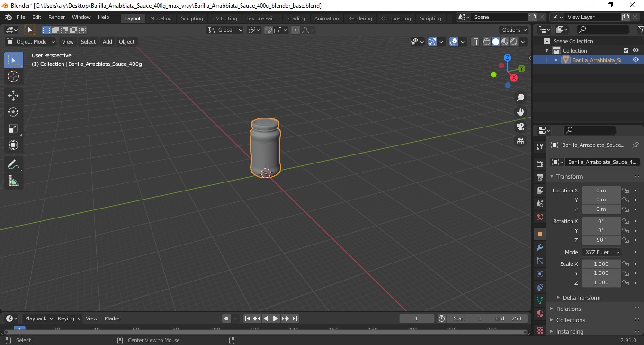Open Scene properties tab

point(540,203)
